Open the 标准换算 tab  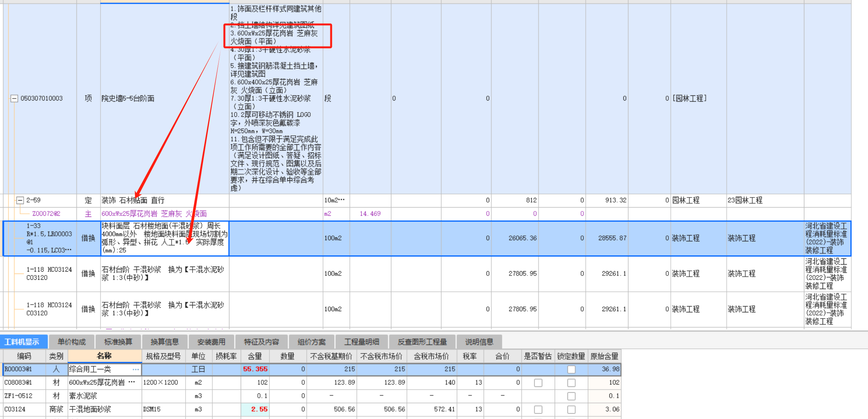pos(118,342)
